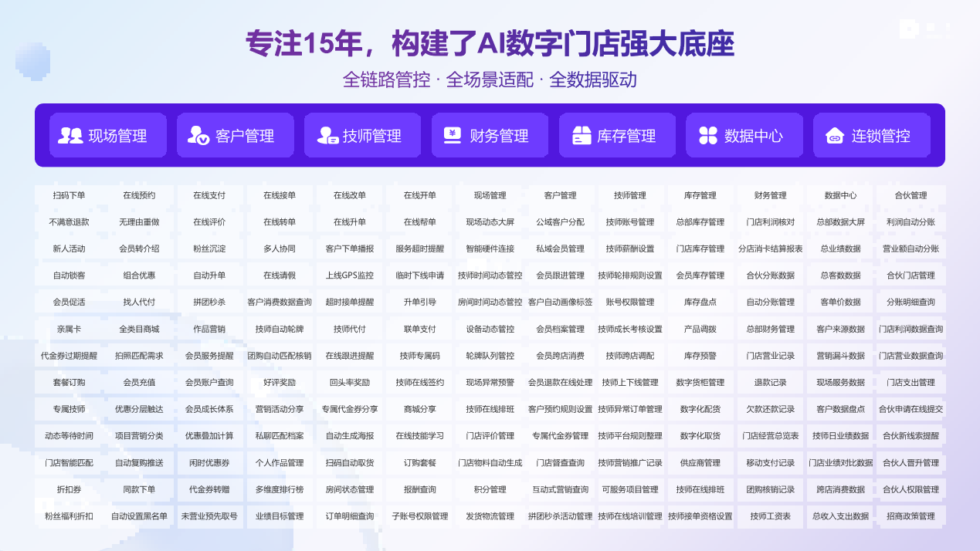980x551 pixels.
Task: Click the 技师管理 person icon
Action: point(326,136)
